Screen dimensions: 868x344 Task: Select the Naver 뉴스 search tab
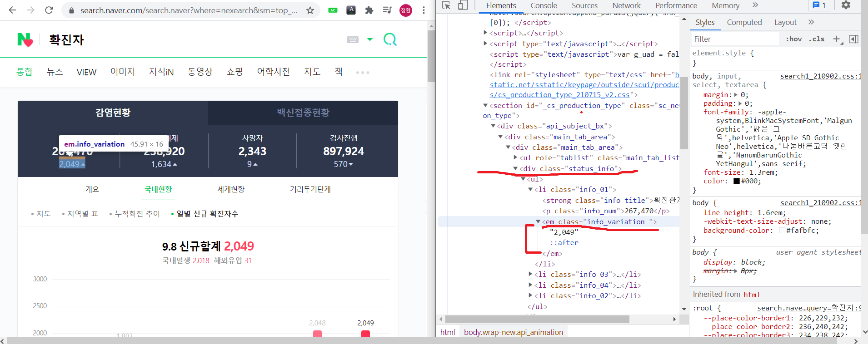55,72
